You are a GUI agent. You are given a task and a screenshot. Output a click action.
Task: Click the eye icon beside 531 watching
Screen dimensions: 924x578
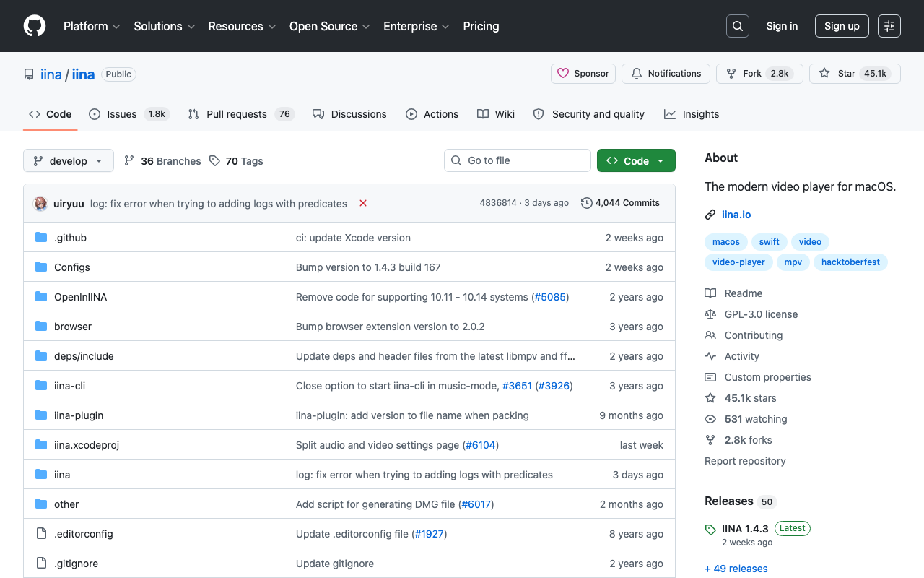pyautogui.click(x=710, y=419)
